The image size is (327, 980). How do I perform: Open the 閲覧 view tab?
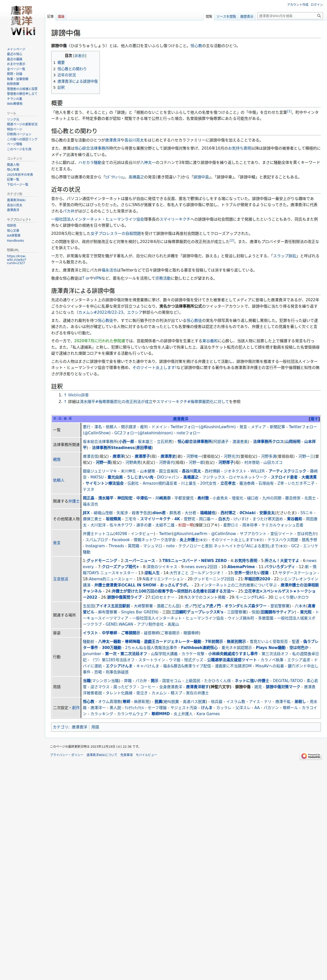pyautogui.click(x=209, y=17)
